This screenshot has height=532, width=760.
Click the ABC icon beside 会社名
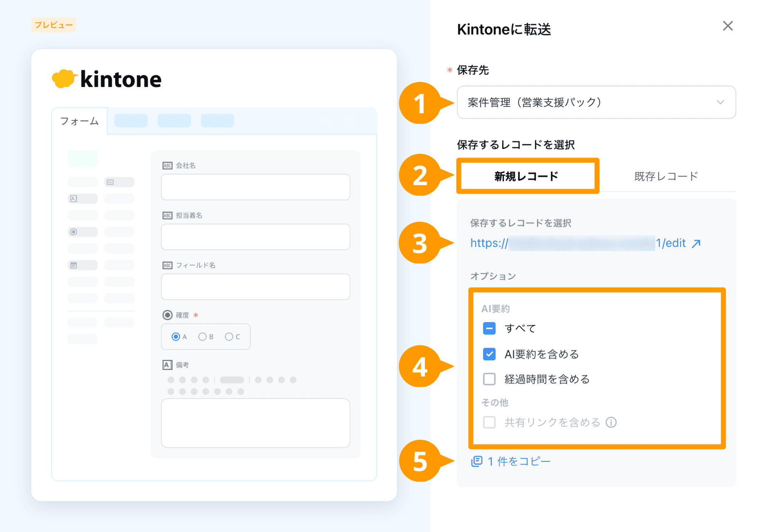[x=168, y=165]
